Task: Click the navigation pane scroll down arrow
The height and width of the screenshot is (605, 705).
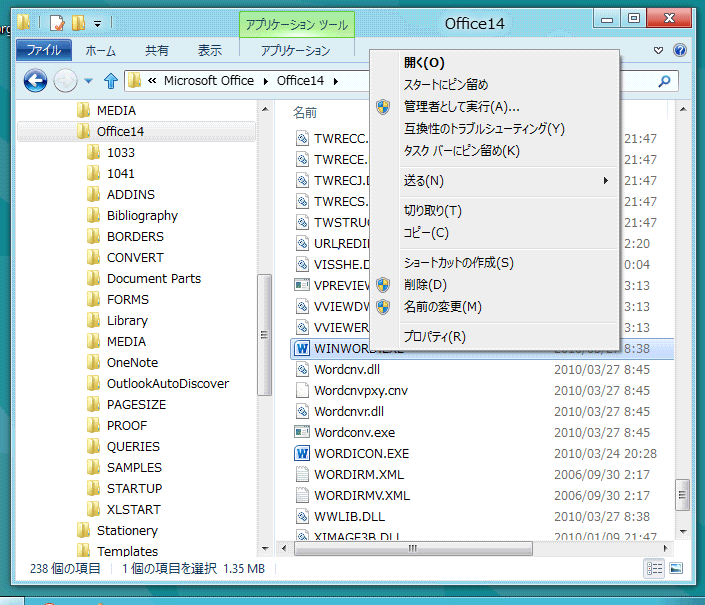Action: click(x=265, y=548)
